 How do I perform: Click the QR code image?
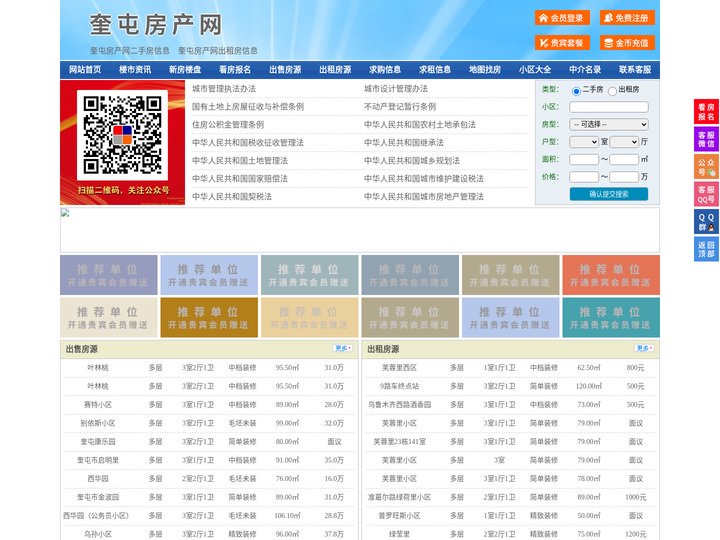pyautogui.click(x=122, y=135)
